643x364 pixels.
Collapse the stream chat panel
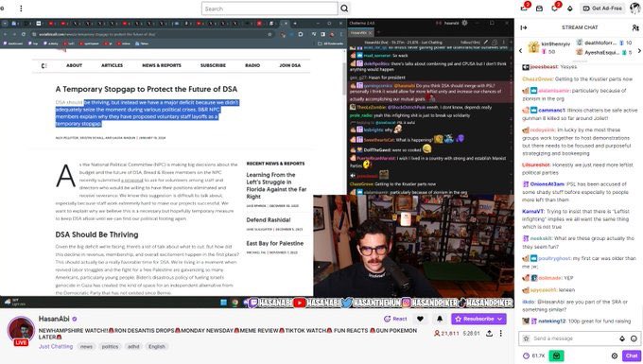tap(524, 27)
